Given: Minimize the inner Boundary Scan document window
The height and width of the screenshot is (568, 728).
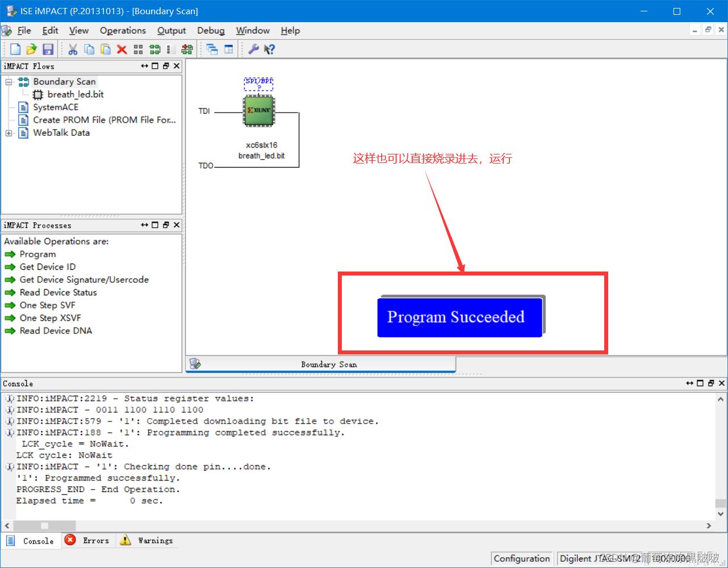Looking at the screenshot, I should click(695, 30).
